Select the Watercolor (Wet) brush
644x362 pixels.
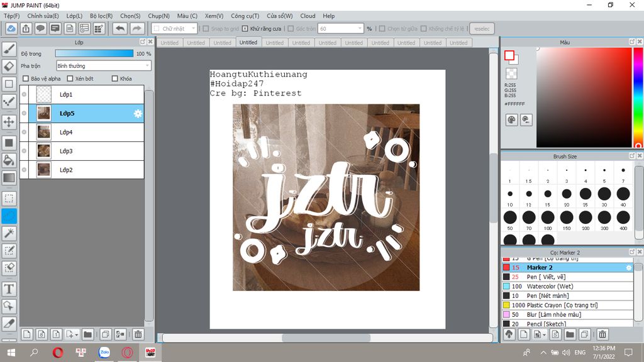[568, 287]
